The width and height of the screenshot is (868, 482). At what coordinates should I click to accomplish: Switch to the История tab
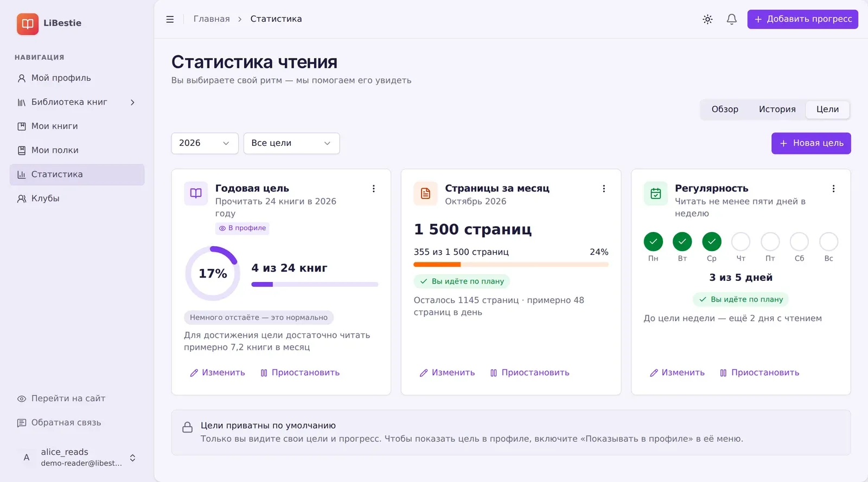(777, 110)
